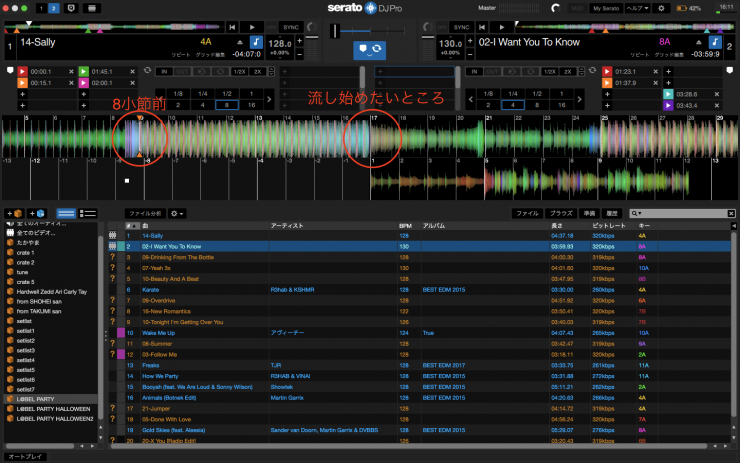This screenshot has width=740, height=463.
Task: Toggle deck 1 keylock music note button
Action: click(256, 42)
